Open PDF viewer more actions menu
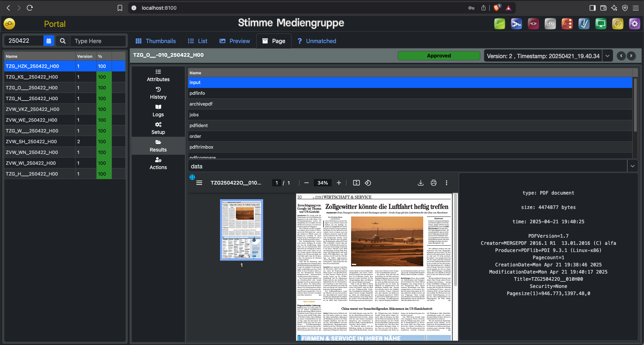Screen dimensions: 644x345 [447, 183]
